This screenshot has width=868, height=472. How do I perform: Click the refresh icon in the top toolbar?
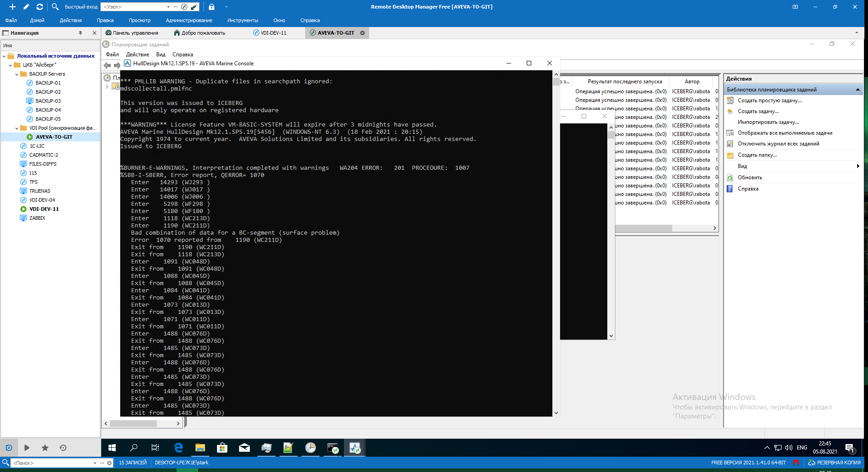40,7
